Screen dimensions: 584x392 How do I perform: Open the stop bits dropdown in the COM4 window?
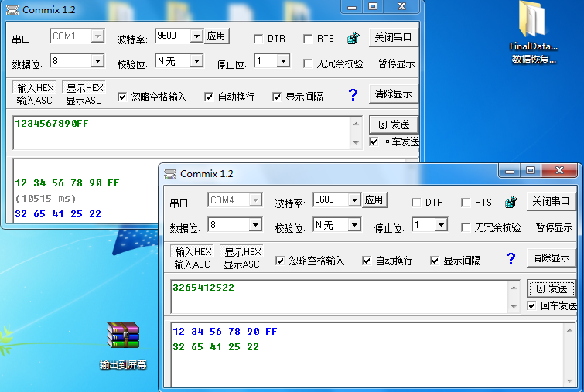pyautogui.click(x=442, y=224)
